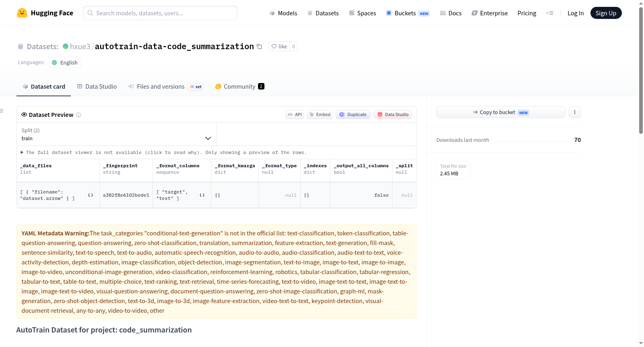The width and height of the screenshot is (644, 347).
Task: Click the left sidebar table-of-contents icon
Action: 2,111
